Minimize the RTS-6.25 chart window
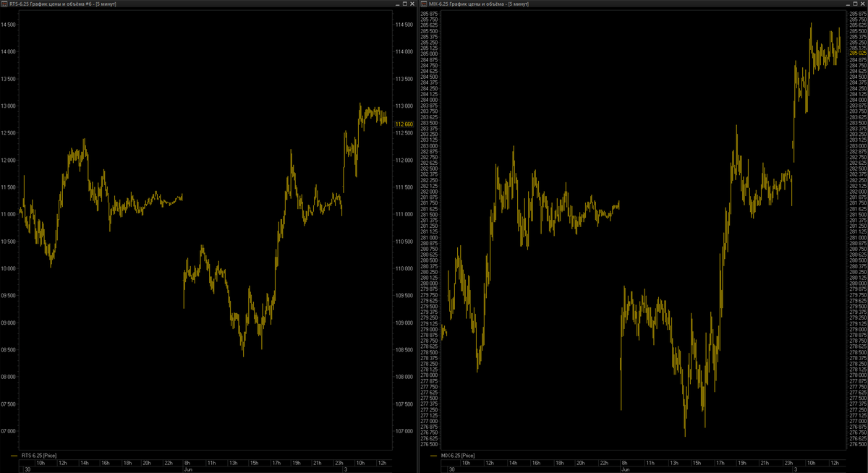This screenshot has height=473, width=868. coord(397,4)
